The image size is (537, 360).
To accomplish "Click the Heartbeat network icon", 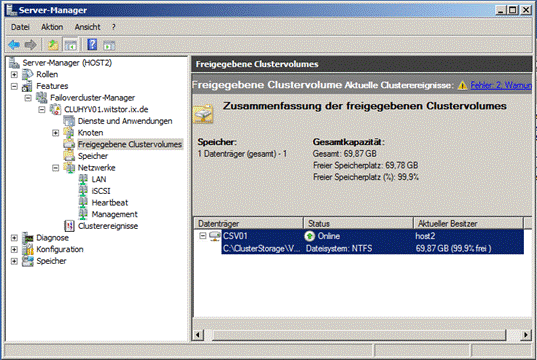I will (83, 202).
